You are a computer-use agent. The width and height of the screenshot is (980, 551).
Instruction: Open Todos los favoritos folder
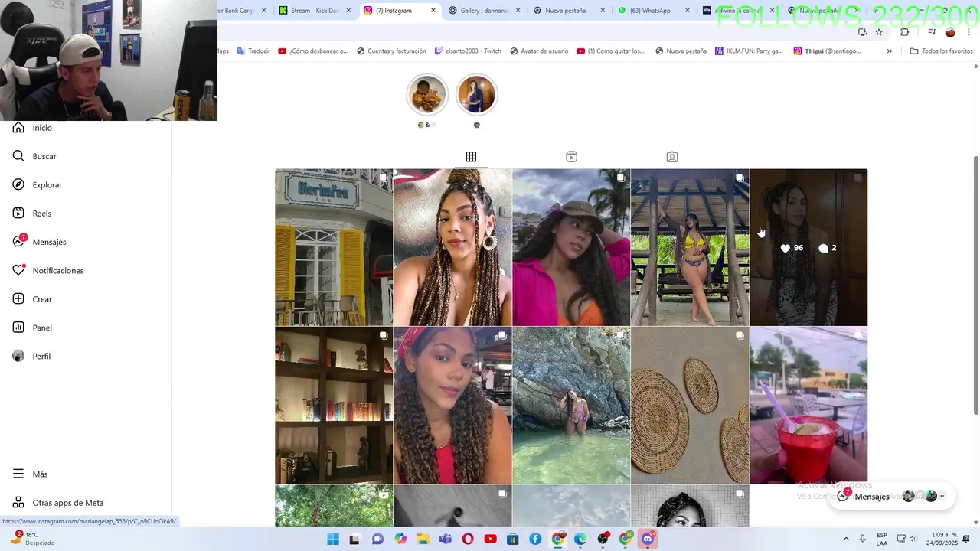(941, 51)
